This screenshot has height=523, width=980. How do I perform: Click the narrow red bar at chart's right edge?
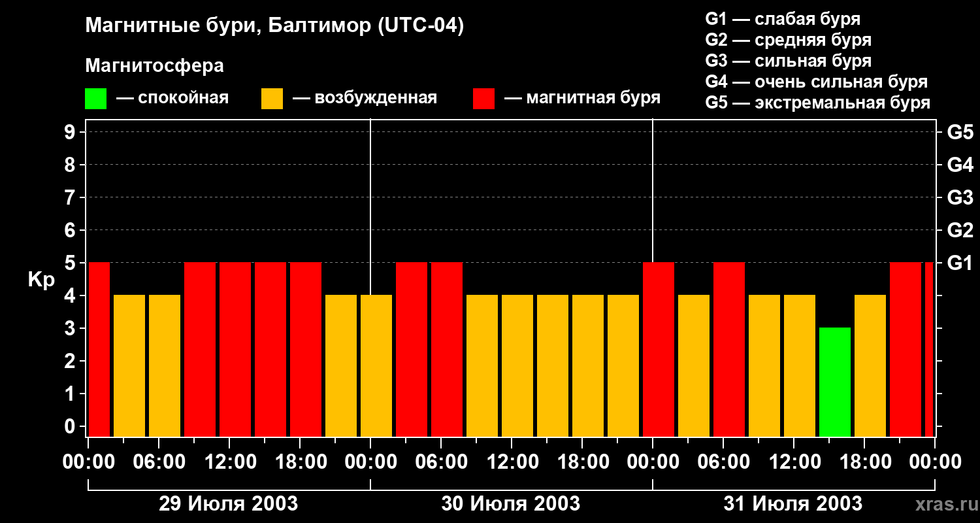tap(929, 349)
